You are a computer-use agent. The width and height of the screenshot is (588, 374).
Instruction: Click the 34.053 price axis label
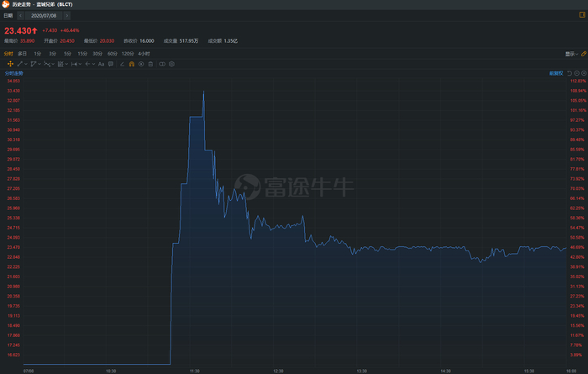pos(13,81)
